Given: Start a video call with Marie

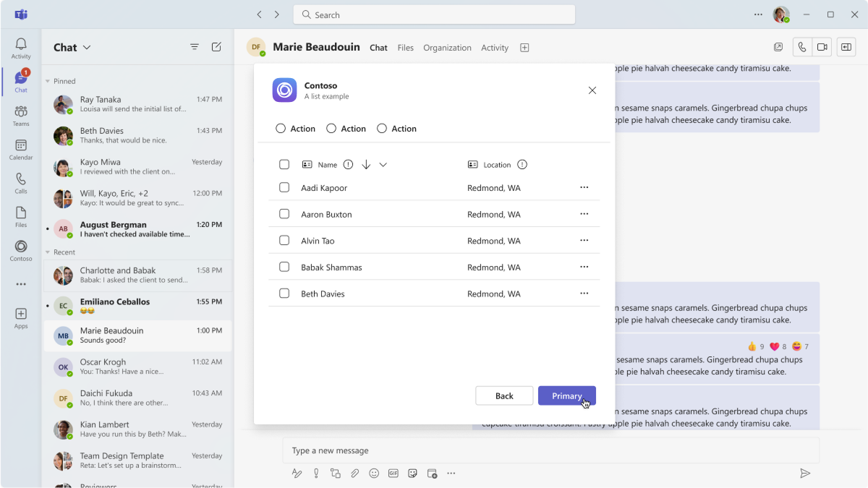Looking at the screenshot, I should [x=822, y=47].
